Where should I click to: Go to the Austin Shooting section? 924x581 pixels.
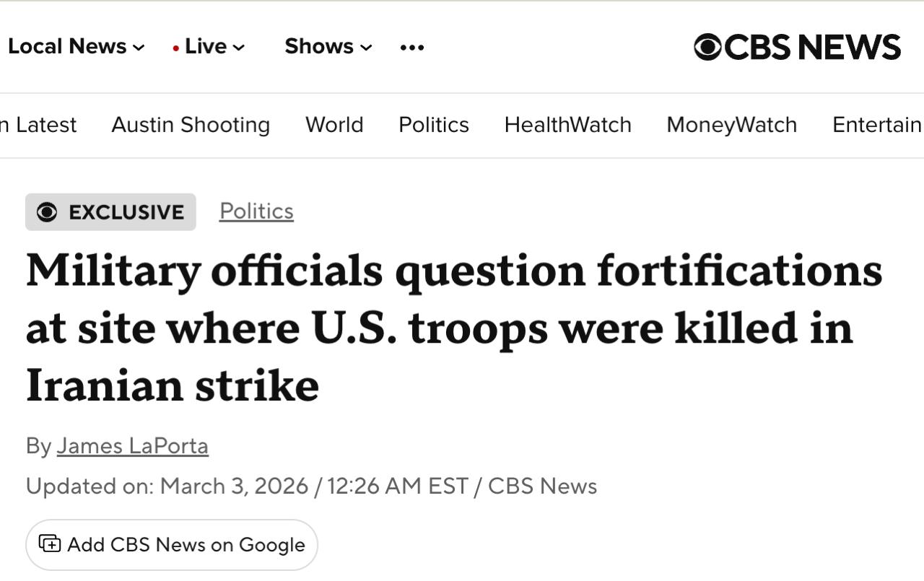tap(191, 125)
